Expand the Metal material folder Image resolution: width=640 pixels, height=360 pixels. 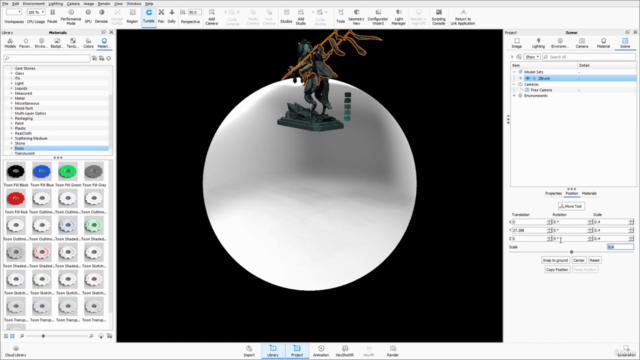click(x=11, y=98)
